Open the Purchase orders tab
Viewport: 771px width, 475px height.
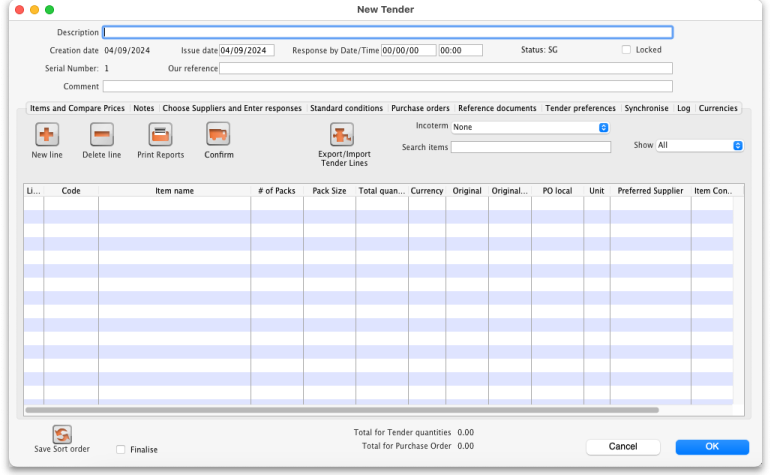pos(421,108)
